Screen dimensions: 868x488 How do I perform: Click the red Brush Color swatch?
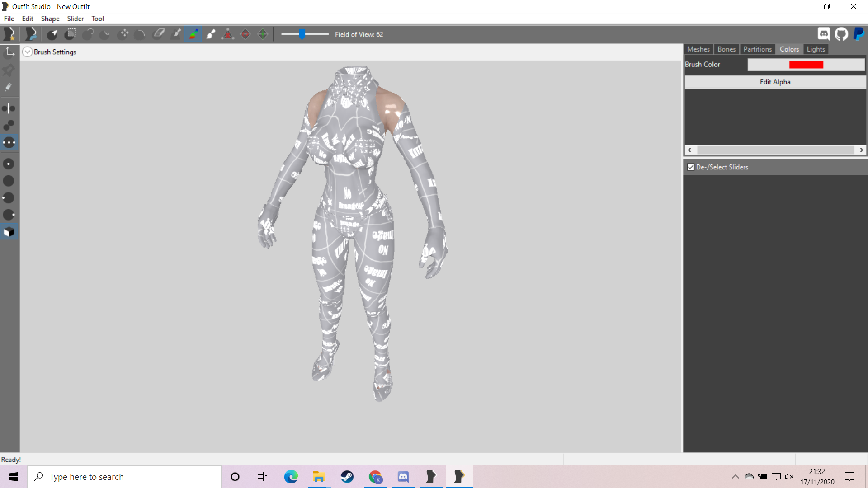(x=806, y=65)
